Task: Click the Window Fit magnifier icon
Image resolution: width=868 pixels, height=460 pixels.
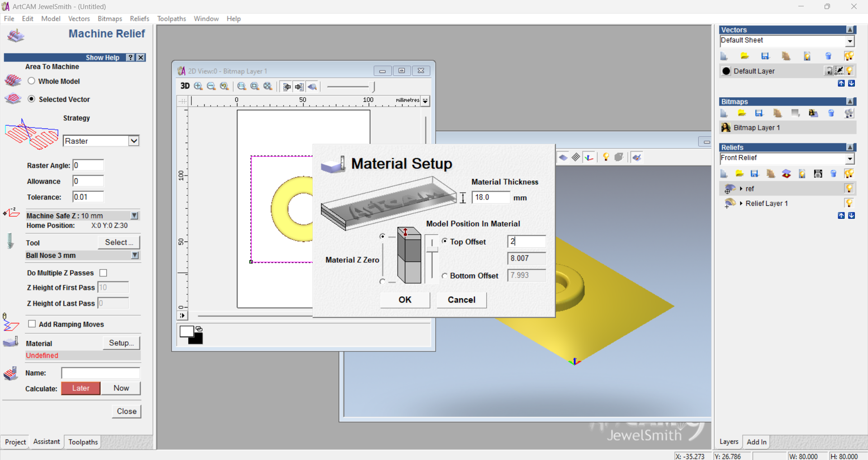Action: 268,86
